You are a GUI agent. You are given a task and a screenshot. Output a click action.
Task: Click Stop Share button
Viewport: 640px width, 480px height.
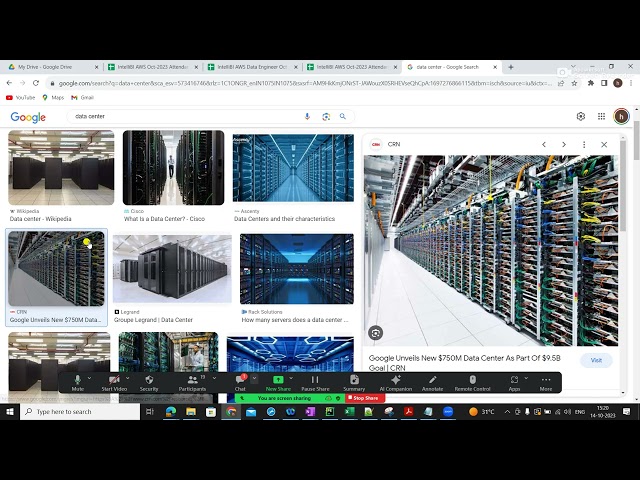click(365, 398)
